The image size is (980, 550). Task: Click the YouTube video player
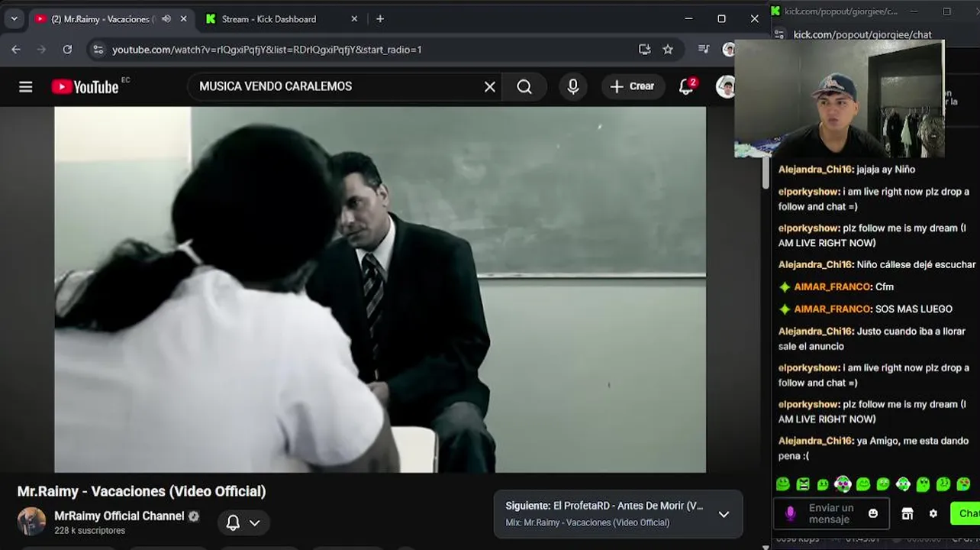tap(380, 290)
